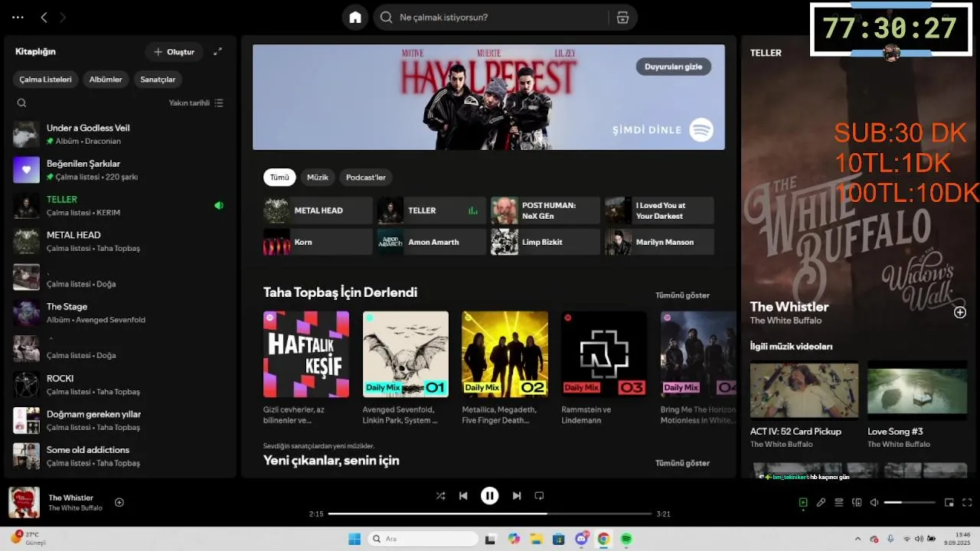Viewport: 980px width, 551px height.
Task: Add The Whistler to Liked Songs in player bar
Action: point(119,502)
